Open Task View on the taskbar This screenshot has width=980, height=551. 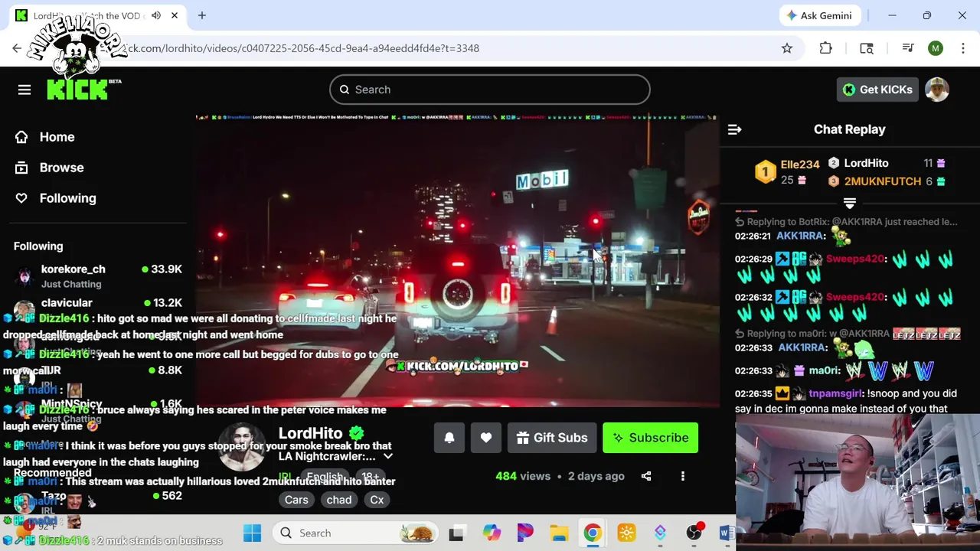tap(456, 533)
